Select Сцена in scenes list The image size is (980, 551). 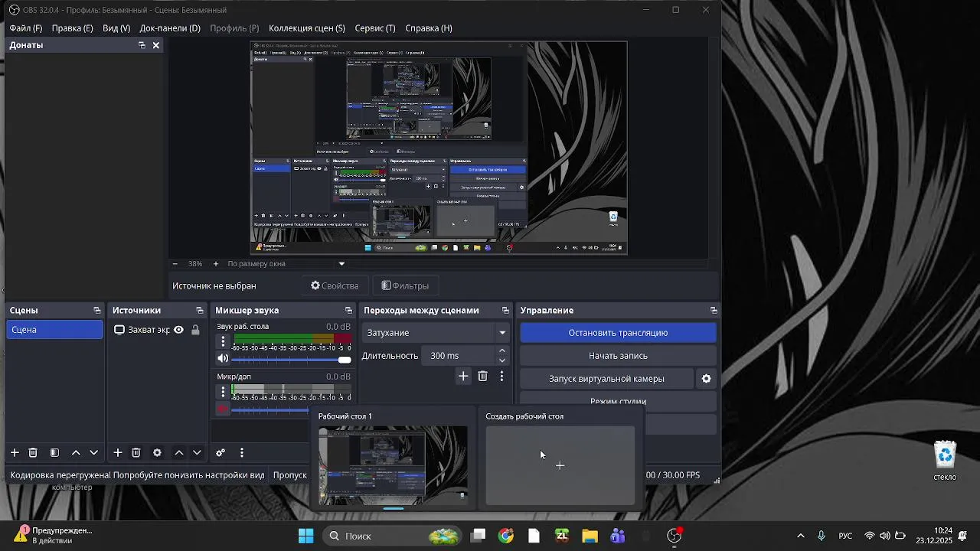coord(54,330)
